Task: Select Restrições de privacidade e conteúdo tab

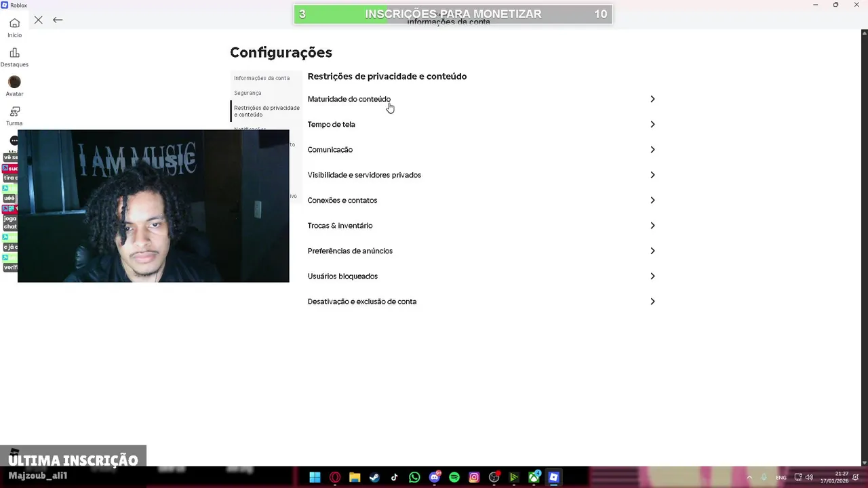Action: click(x=267, y=111)
